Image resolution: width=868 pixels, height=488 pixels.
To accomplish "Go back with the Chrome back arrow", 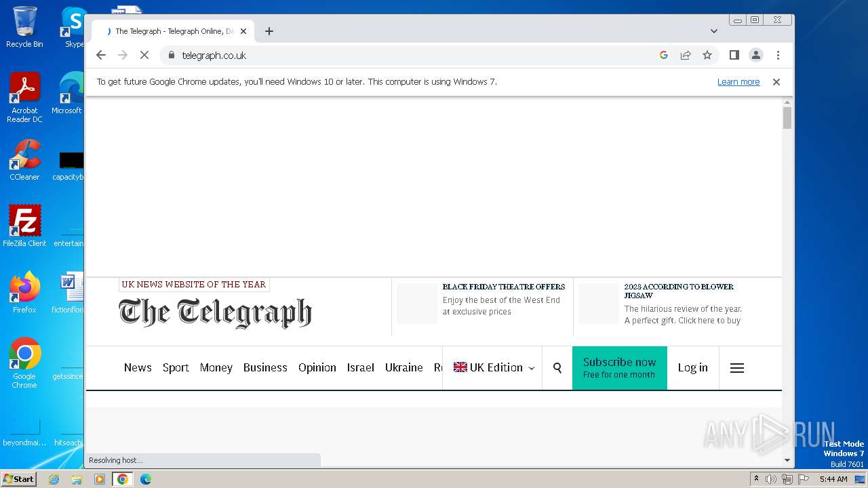I will [x=101, y=55].
